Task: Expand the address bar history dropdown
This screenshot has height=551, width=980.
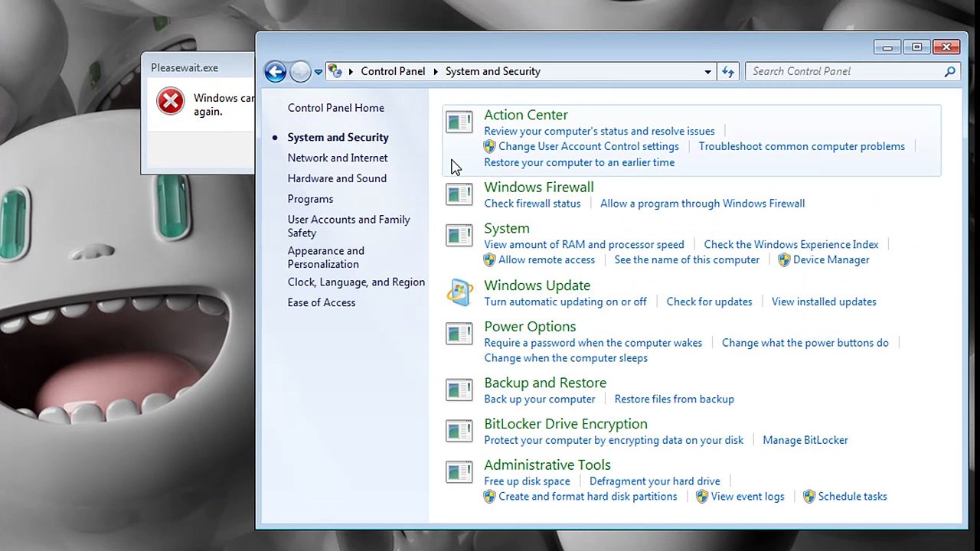Action: (707, 71)
